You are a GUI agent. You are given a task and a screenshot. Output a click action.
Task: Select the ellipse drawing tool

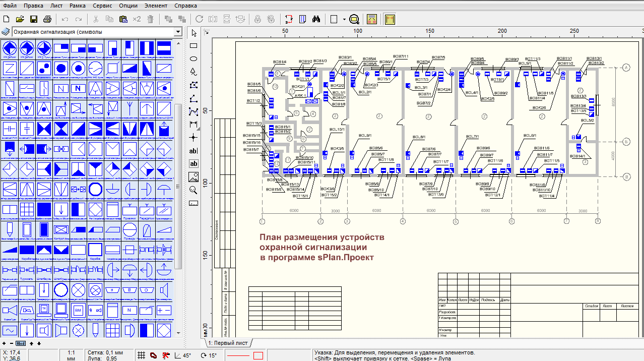(193, 59)
